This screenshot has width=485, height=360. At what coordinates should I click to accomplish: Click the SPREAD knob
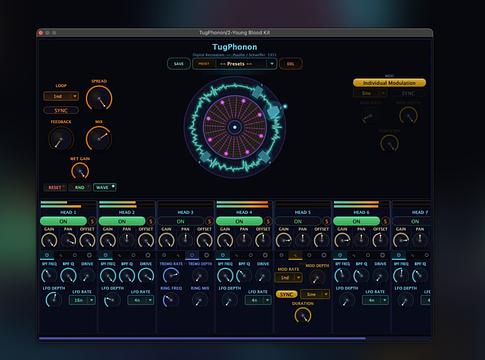(x=99, y=98)
